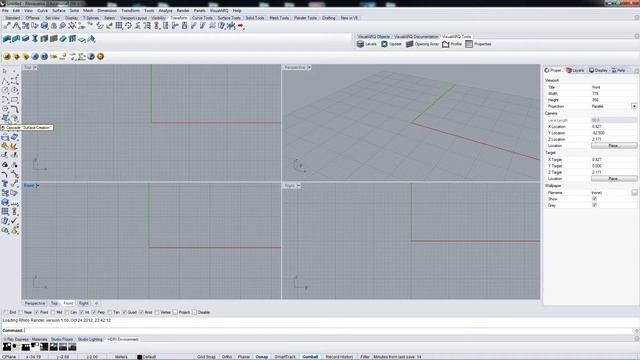Open the Opening Array tool
The width and height of the screenshot is (640, 360).
(422, 44)
